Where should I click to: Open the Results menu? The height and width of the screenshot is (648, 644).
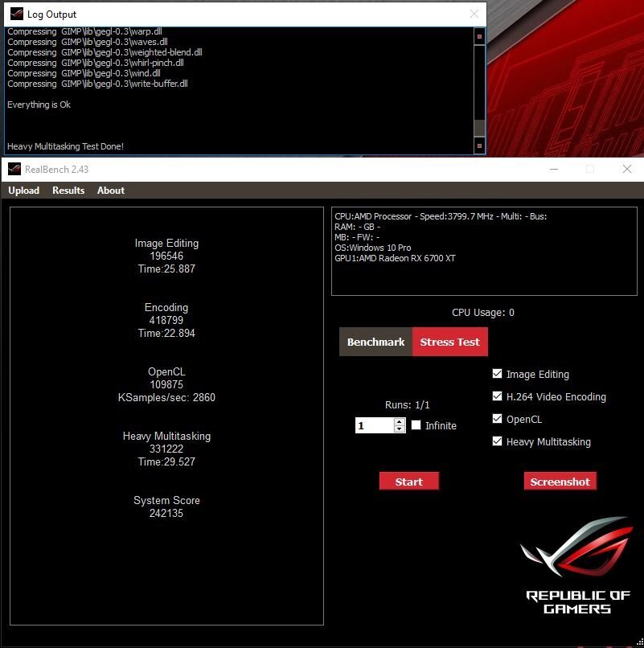pos(68,191)
